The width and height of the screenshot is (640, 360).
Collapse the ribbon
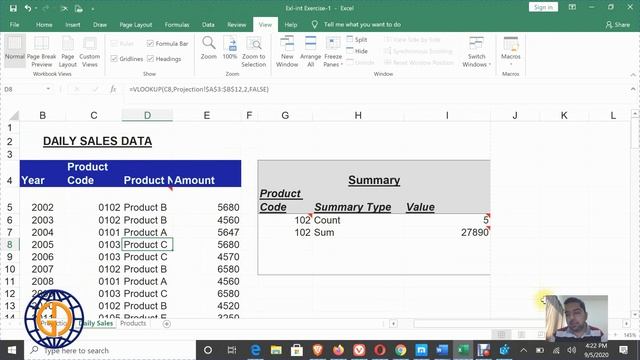click(633, 75)
